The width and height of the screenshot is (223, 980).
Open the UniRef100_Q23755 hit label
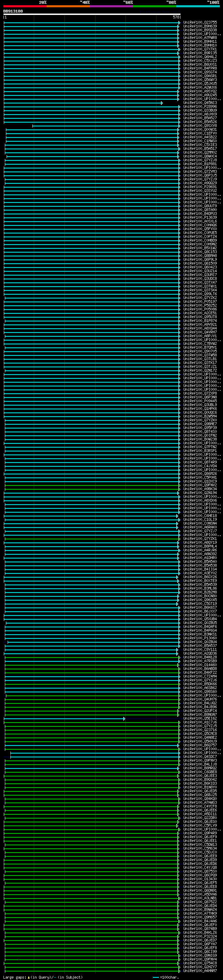(200, 23)
